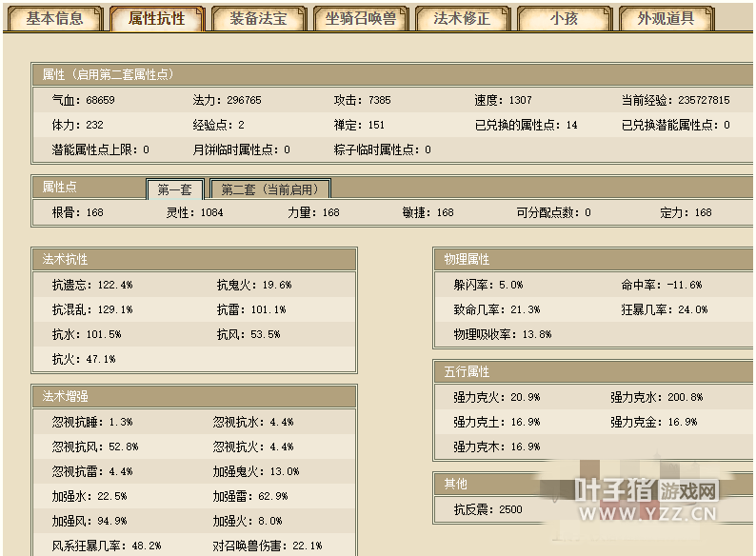756x556 pixels.
Task: Select the 第一套 attribute point set
Action: coord(174,189)
